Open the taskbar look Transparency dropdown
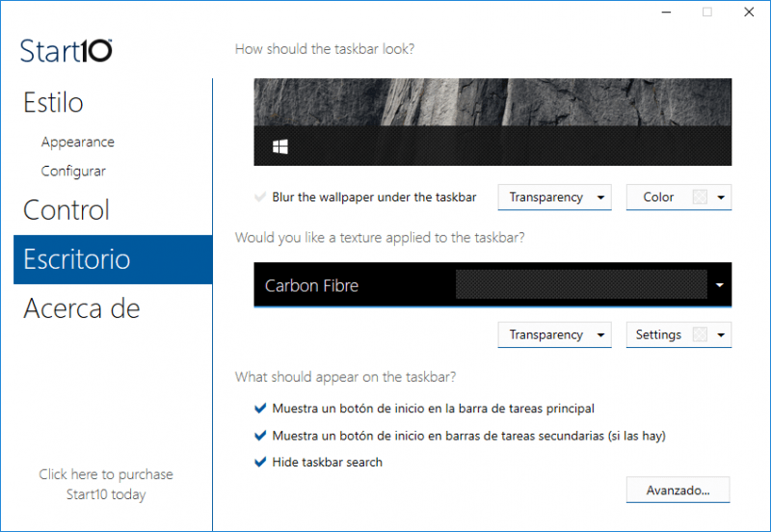Screen dimensions: 771x532 [x=555, y=198]
